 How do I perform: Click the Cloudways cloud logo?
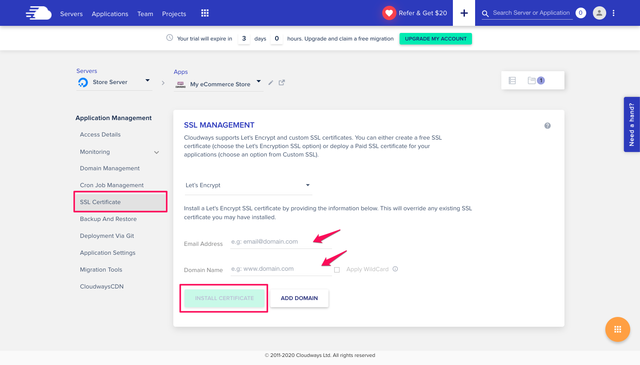pos(39,13)
